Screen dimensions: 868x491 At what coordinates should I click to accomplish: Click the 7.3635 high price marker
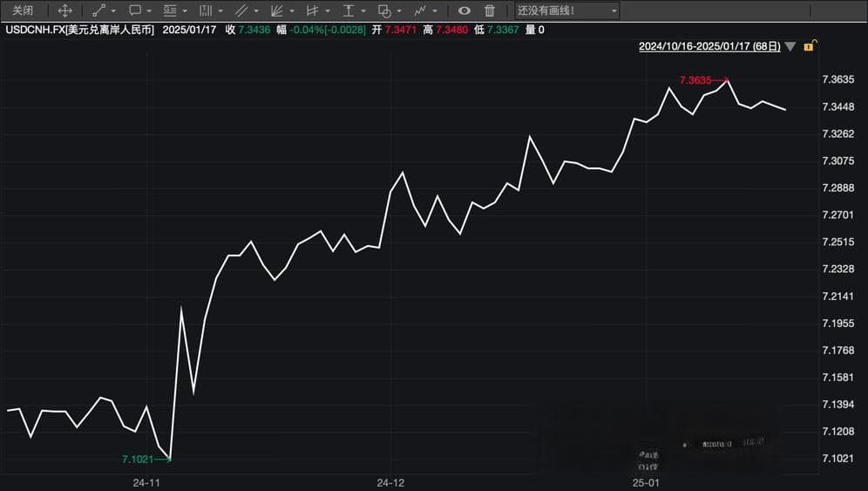coord(695,80)
